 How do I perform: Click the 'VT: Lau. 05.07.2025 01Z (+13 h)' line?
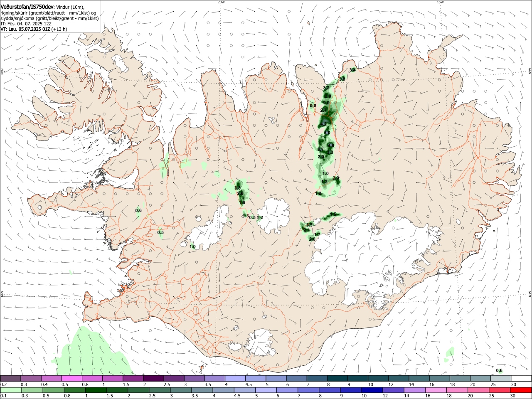point(34,29)
